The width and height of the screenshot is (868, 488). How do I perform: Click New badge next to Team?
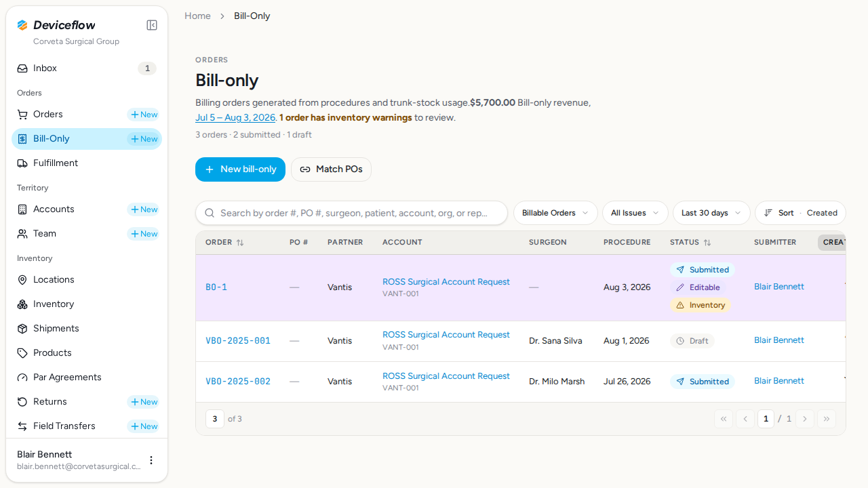[144, 234]
